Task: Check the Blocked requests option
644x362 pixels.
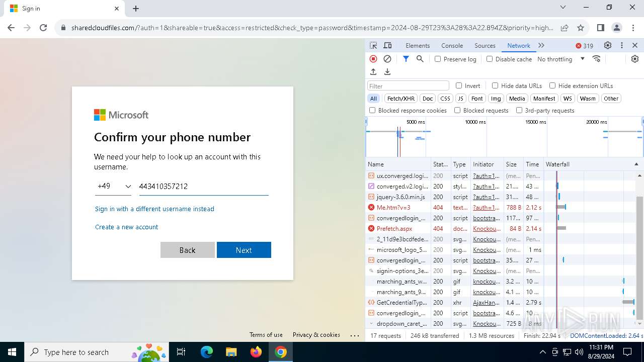Action: coord(457,110)
